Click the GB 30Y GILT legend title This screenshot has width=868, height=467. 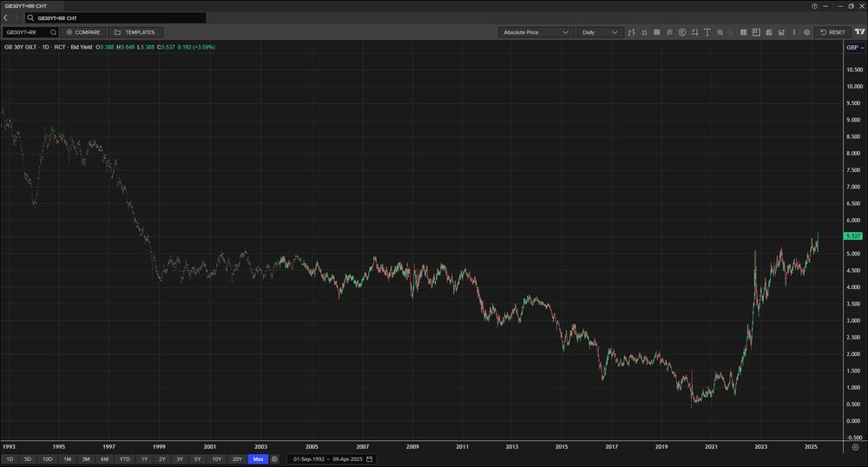(x=21, y=48)
